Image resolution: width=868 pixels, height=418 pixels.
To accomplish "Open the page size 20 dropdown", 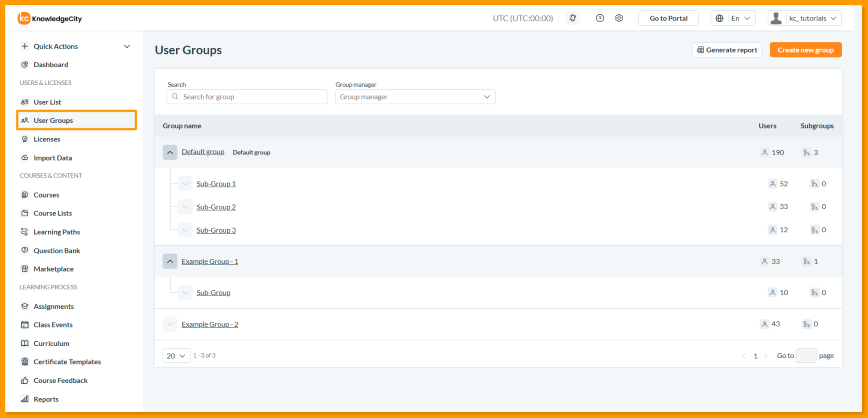I will click(176, 356).
